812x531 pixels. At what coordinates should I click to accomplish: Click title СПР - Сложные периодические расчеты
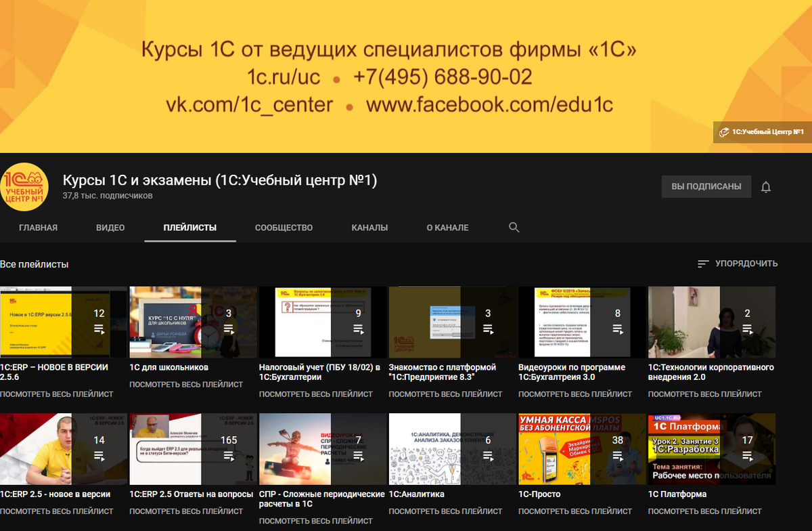pos(322,499)
